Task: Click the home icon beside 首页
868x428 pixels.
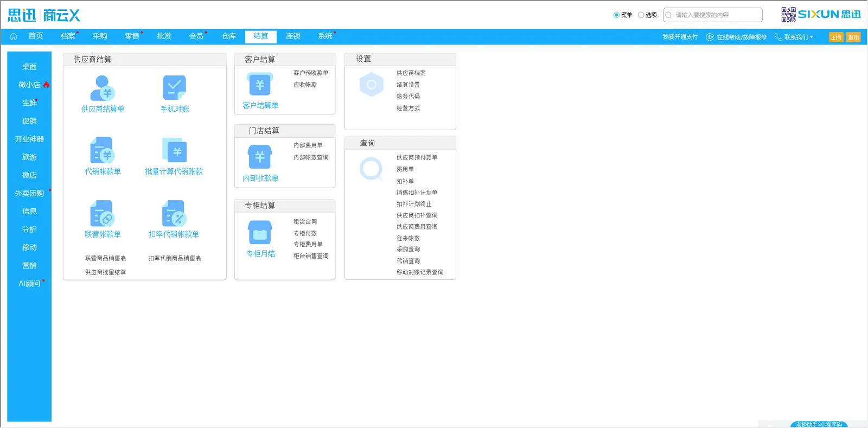Action: coord(14,36)
